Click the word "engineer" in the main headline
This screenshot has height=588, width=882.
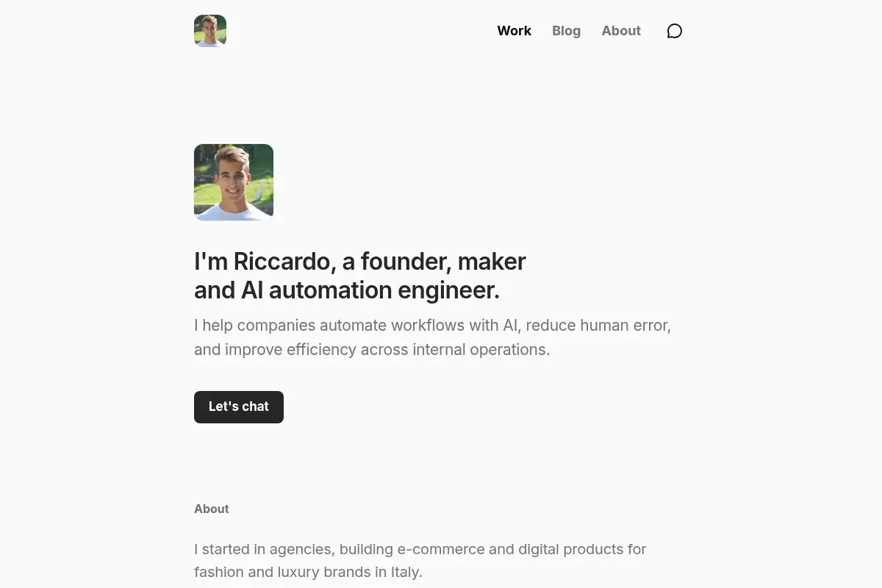446,290
